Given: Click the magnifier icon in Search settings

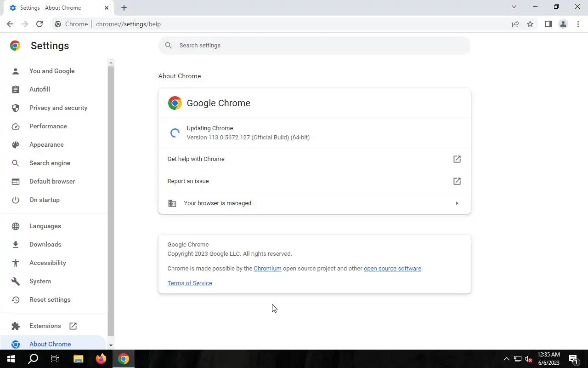Looking at the screenshot, I should [169, 45].
